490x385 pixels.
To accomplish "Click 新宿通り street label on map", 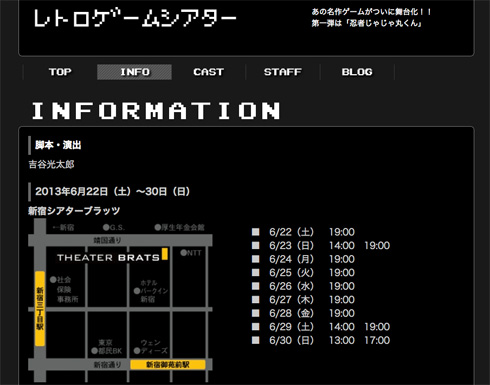I will pyautogui.click(x=107, y=365).
